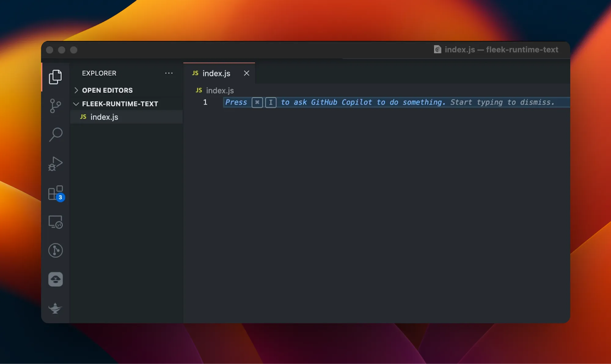Open the Search view
This screenshot has width=611, height=364.
point(55,135)
